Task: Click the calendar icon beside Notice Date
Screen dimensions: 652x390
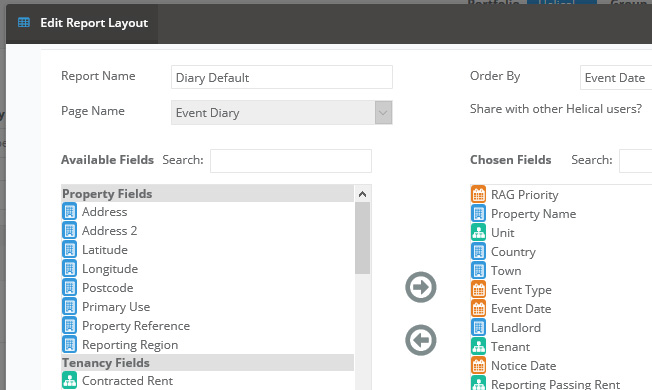Action: tap(479, 365)
